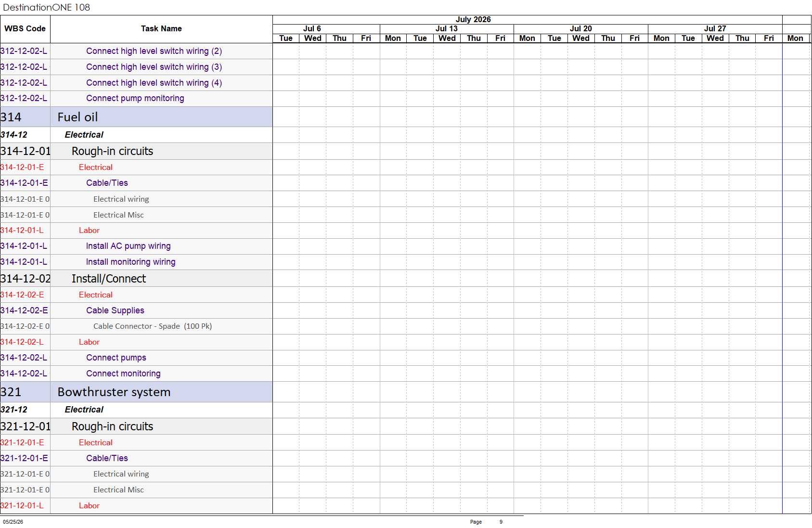Click the WBS code 314-12 cell
This screenshot has width=812, height=528.
[25, 135]
